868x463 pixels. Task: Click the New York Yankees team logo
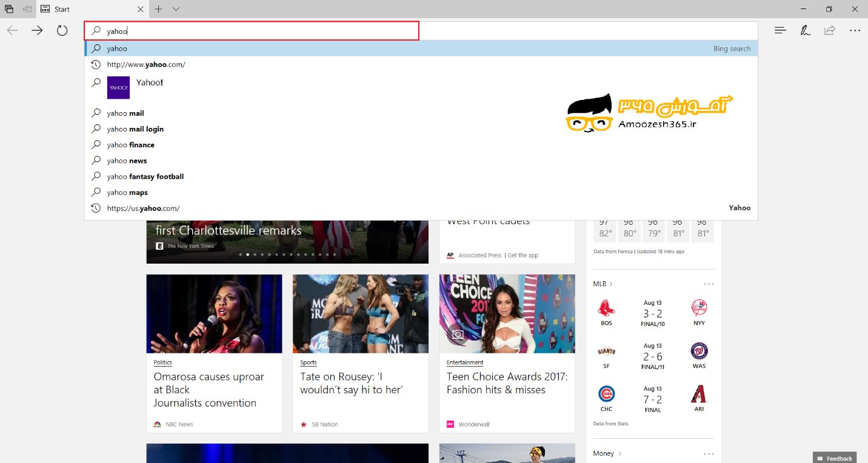tap(699, 308)
